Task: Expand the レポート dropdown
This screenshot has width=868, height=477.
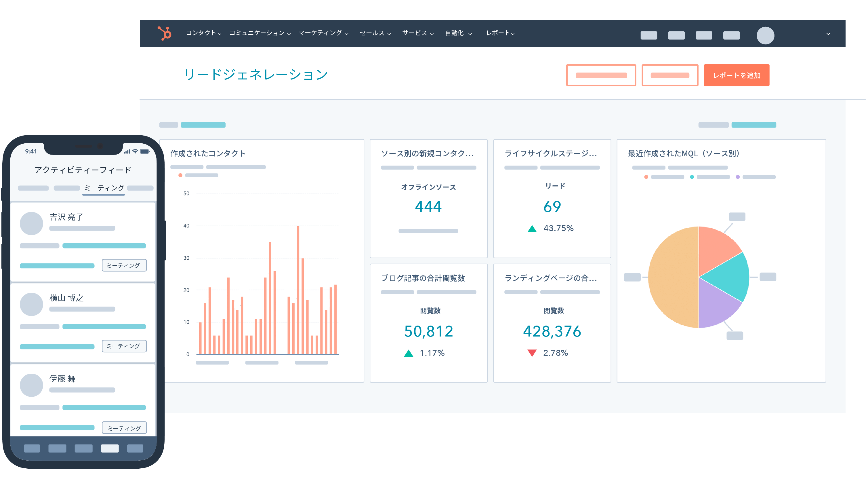Action: (500, 33)
